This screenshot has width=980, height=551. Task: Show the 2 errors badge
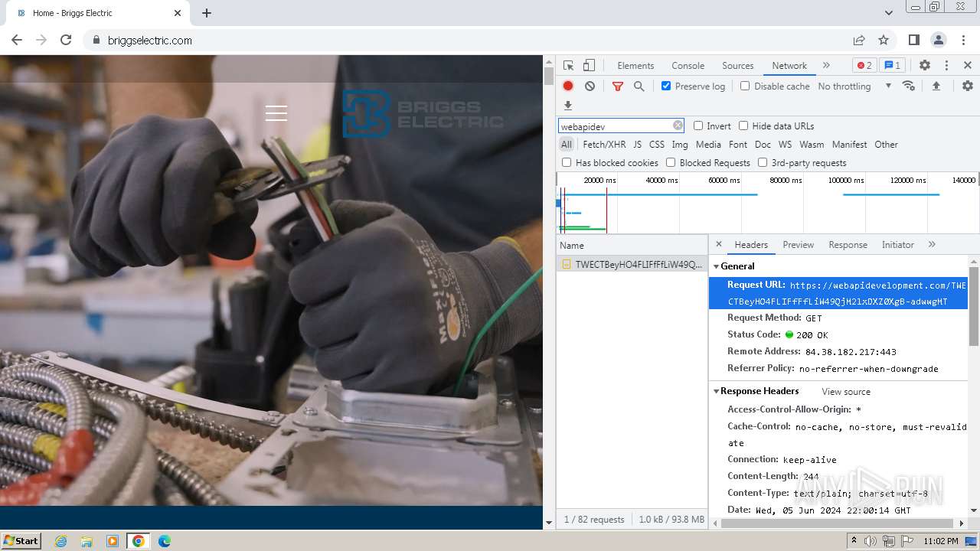864,66
